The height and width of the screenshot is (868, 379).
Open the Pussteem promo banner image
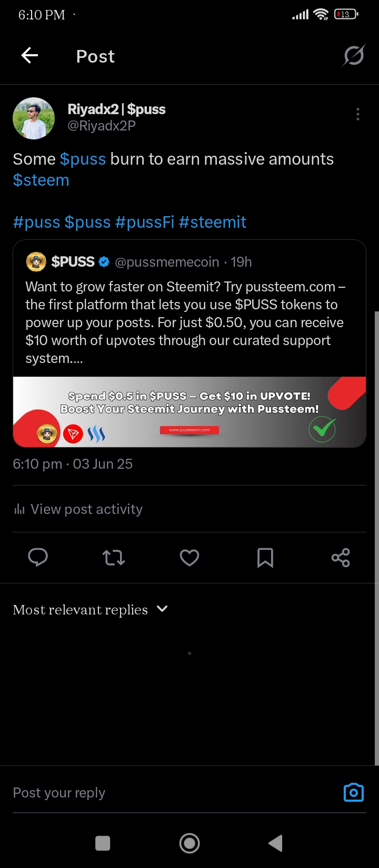[x=189, y=412]
